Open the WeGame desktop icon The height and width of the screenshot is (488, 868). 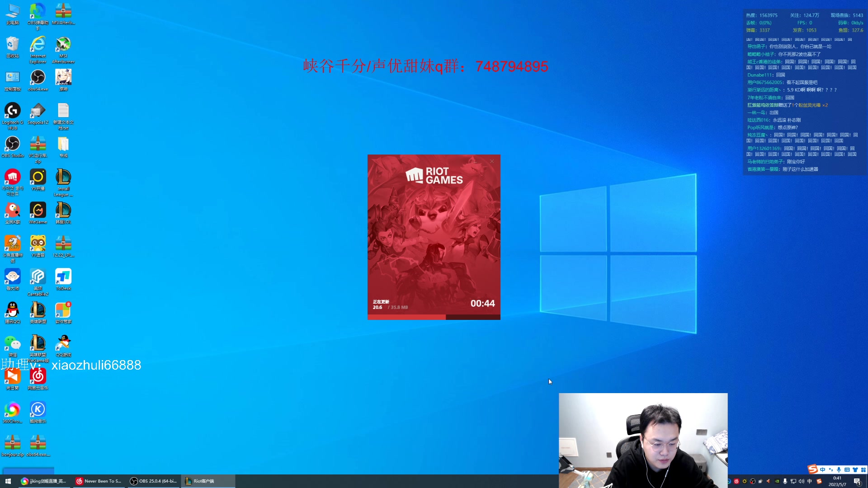click(38, 211)
